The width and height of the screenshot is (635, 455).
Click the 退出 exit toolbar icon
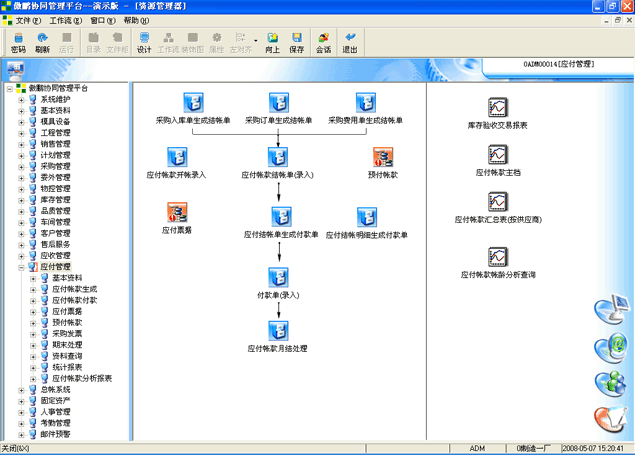[350, 42]
